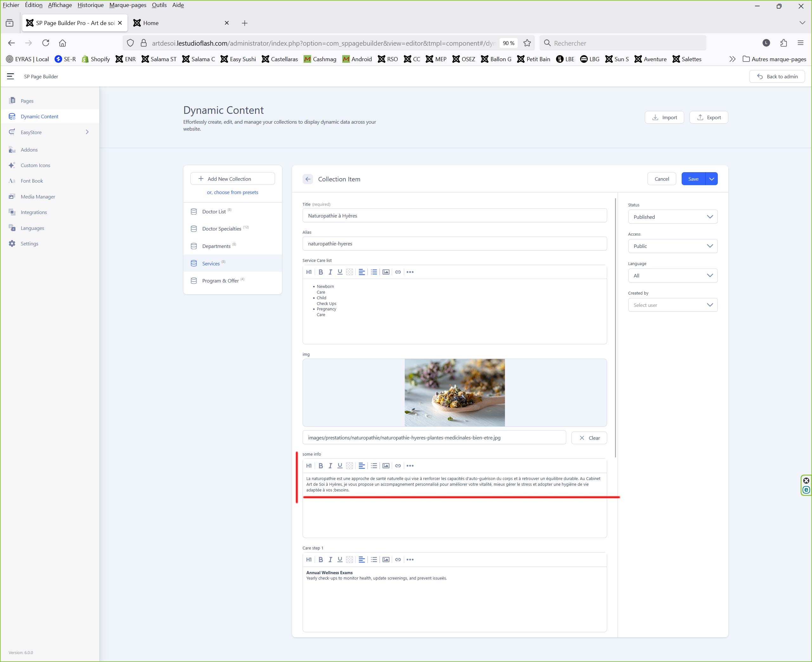Screen dimensions: 812x662
Task: Expand EasyStore submenu chevron
Action: tap(87, 132)
